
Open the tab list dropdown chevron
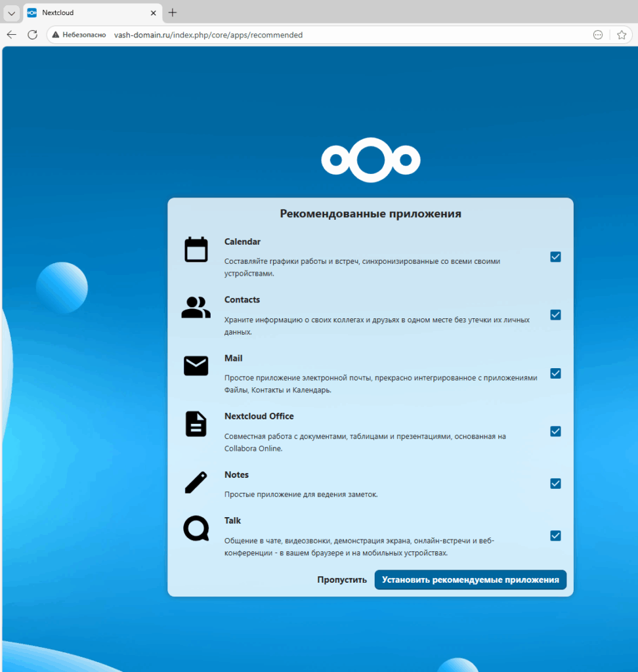[12, 13]
